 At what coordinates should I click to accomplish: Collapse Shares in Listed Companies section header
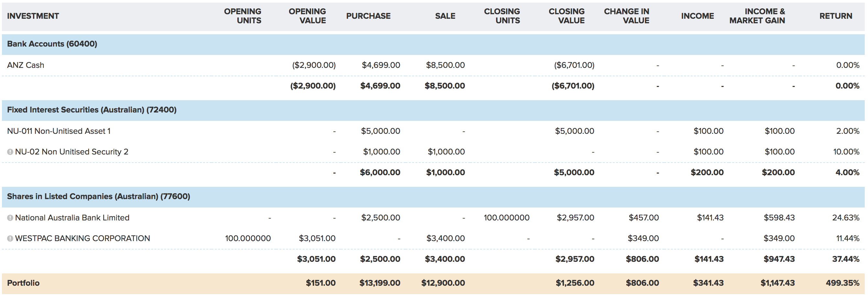(x=98, y=196)
